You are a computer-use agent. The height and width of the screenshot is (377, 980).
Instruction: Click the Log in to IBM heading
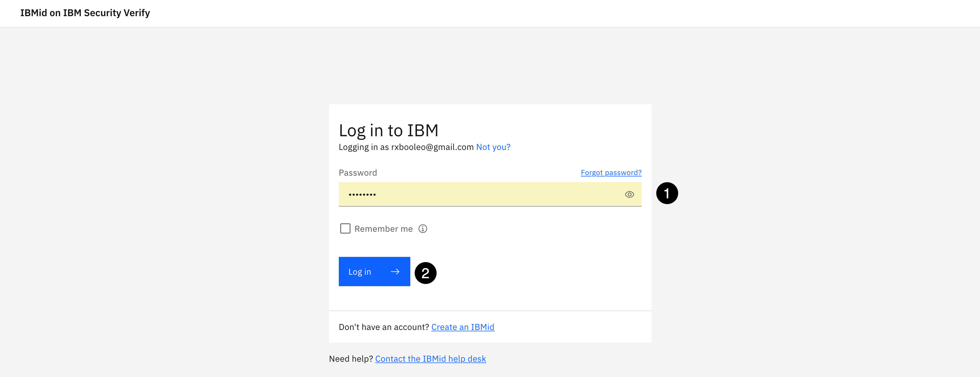pos(388,130)
